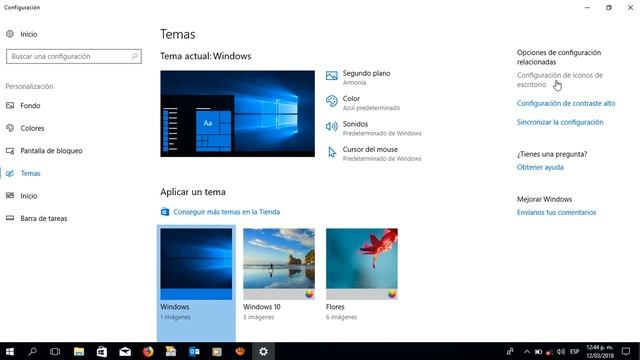Viewport: 640px width, 360px height.
Task: Open Segundo plano background option
Action: [366, 78]
